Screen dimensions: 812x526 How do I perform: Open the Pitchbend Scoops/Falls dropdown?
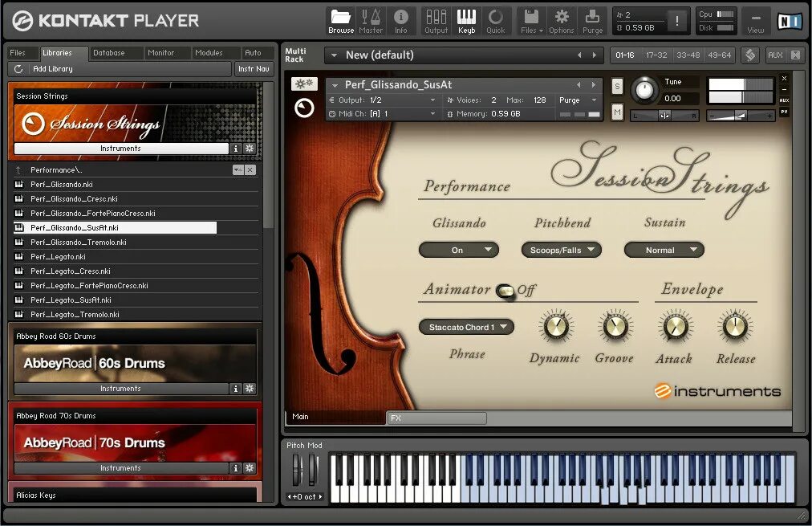(x=562, y=250)
